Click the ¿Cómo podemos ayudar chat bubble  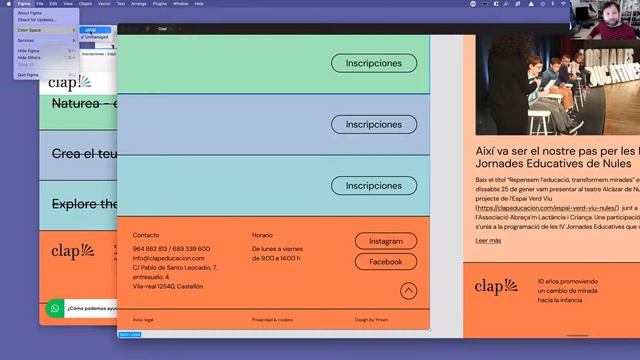tap(91, 309)
